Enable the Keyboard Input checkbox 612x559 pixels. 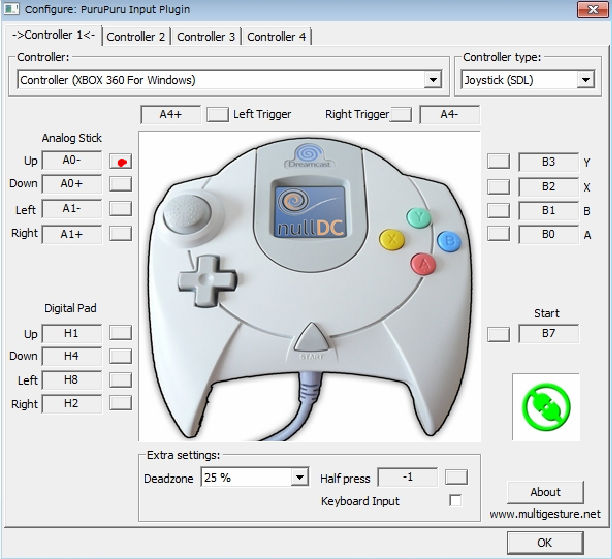tap(455, 500)
